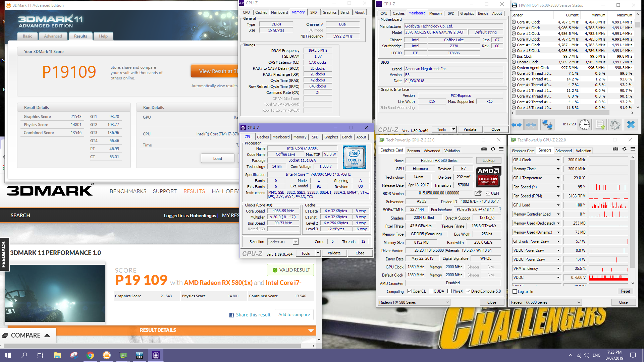This screenshot has height=362, width=644.
Task: Open HWiNFO from the taskbar
Action: 140,355
